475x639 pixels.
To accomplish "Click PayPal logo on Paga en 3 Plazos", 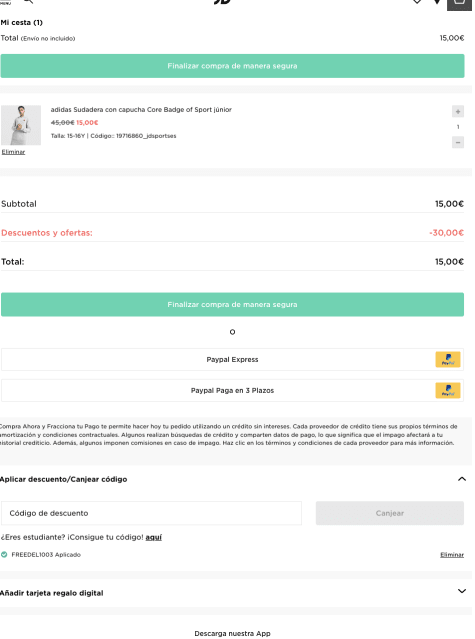I will click(448, 390).
